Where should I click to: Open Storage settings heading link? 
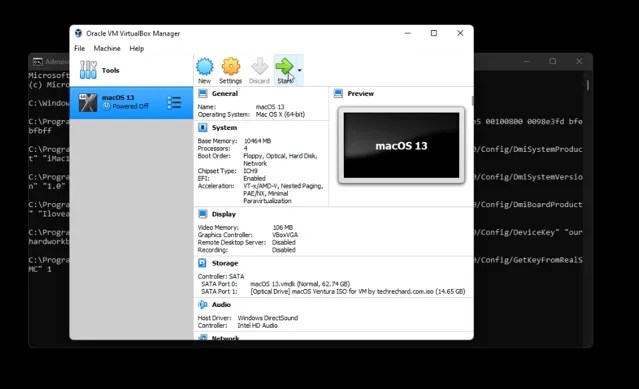225,264
